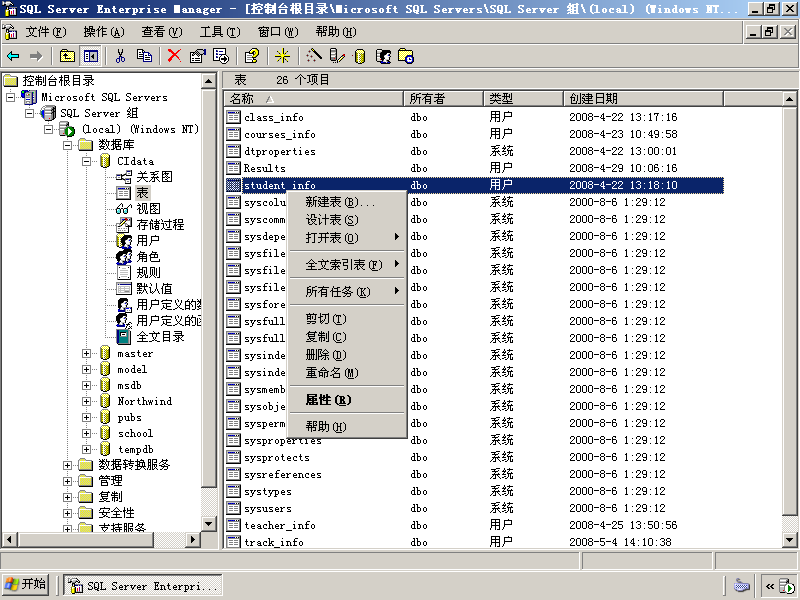
Task: Toggle the Show/Hide Console Tree icon
Action: pyautogui.click(x=91, y=56)
